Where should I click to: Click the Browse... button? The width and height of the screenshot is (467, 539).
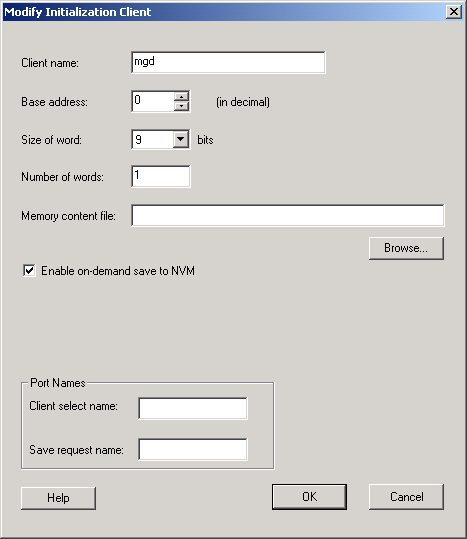(x=406, y=248)
